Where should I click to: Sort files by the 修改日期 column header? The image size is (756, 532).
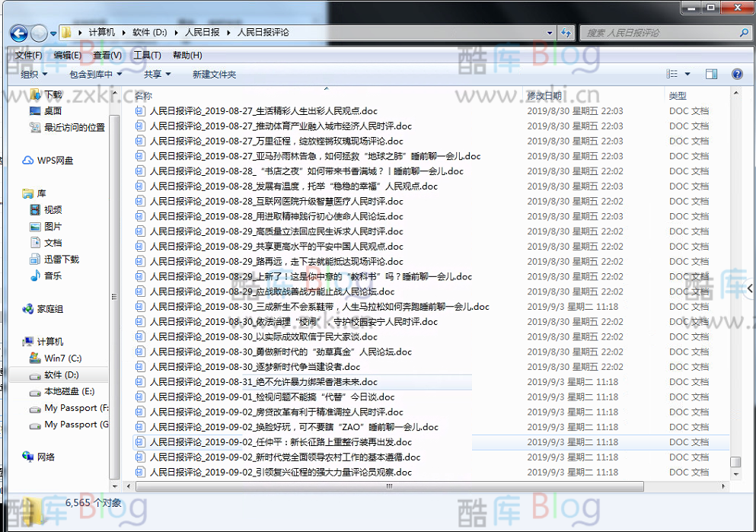[x=544, y=96]
